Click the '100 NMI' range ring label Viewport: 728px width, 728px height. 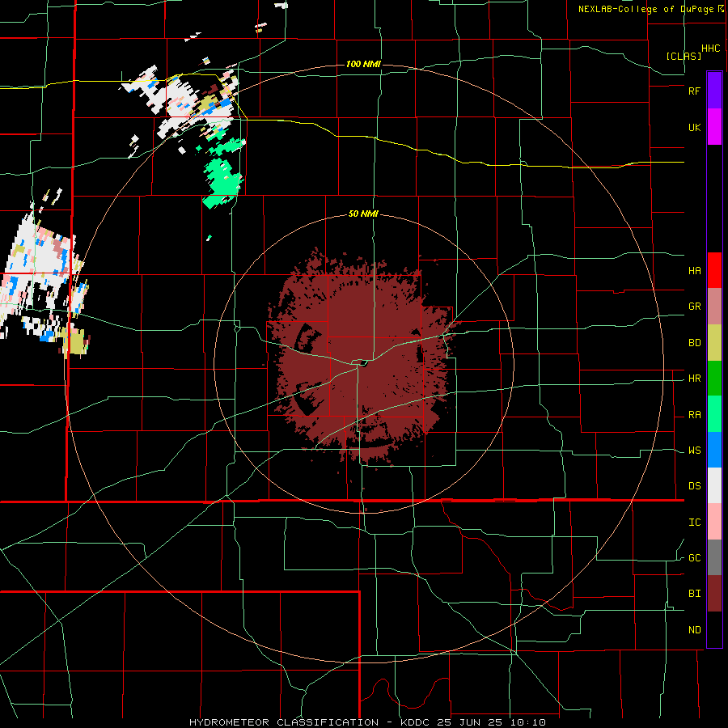pyautogui.click(x=363, y=64)
